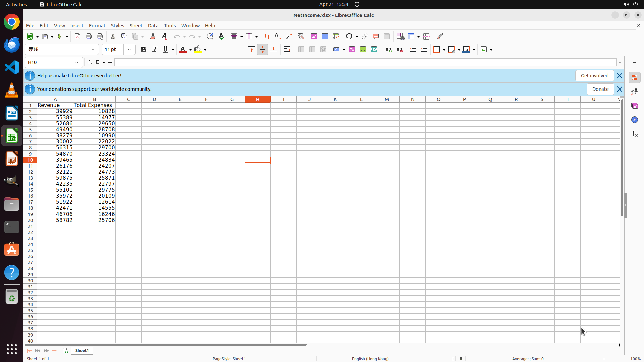Click the Format as Percent icon
644x362 pixels.
coord(352,50)
